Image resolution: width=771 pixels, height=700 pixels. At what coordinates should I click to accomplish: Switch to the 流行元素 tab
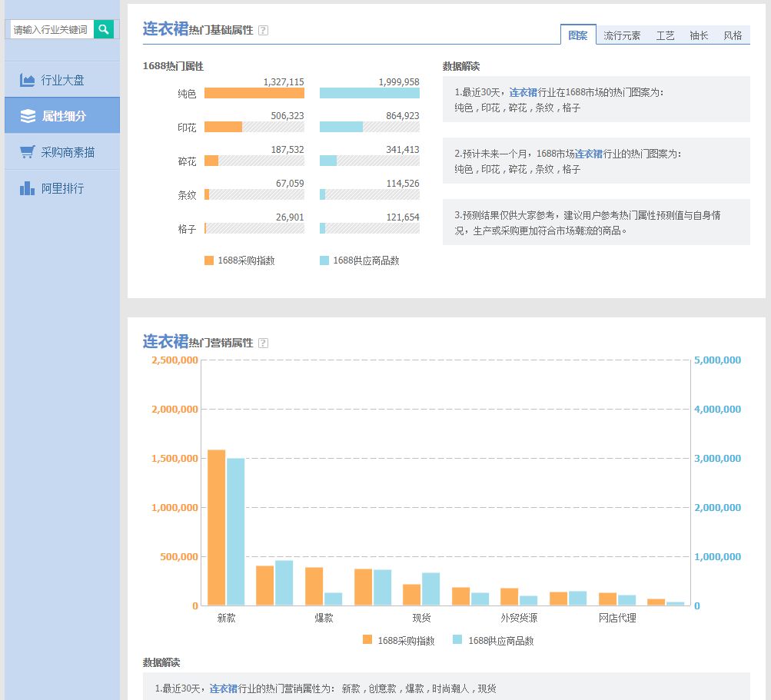click(621, 35)
